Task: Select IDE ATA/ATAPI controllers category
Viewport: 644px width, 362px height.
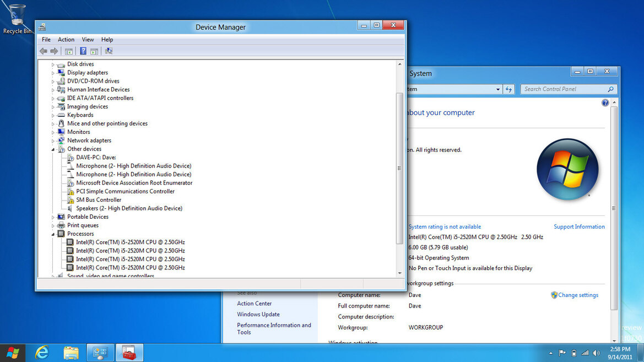Action: pos(100,98)
